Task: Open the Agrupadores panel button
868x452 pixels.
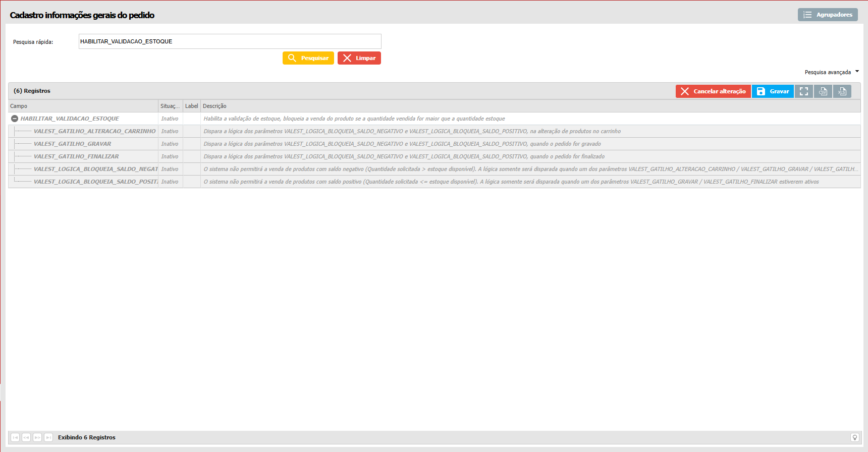Action: 828,15
